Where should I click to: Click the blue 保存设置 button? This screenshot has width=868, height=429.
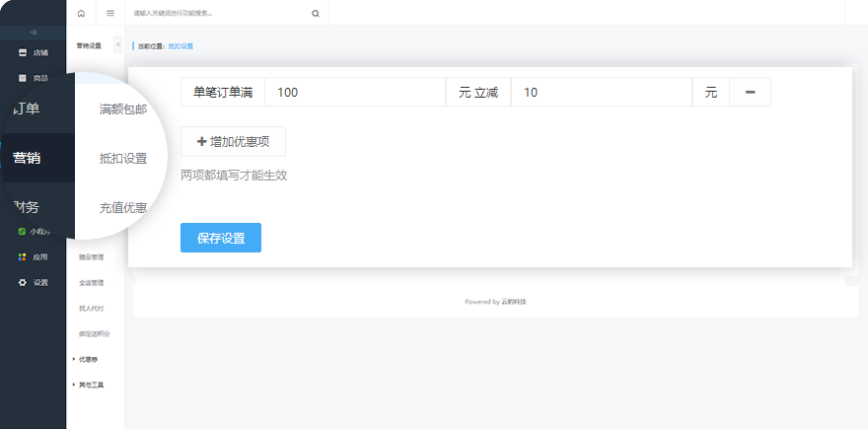coord(221,238)
